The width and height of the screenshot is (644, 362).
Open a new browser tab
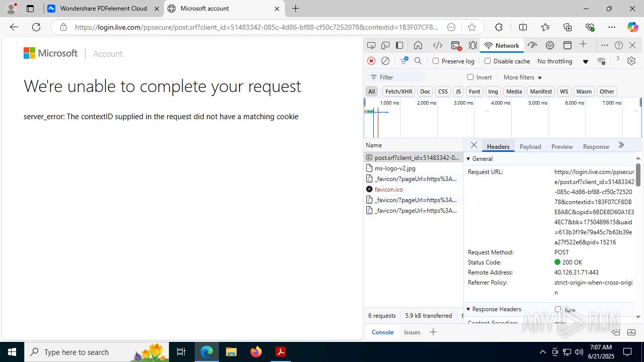click(x=295, y=9)
